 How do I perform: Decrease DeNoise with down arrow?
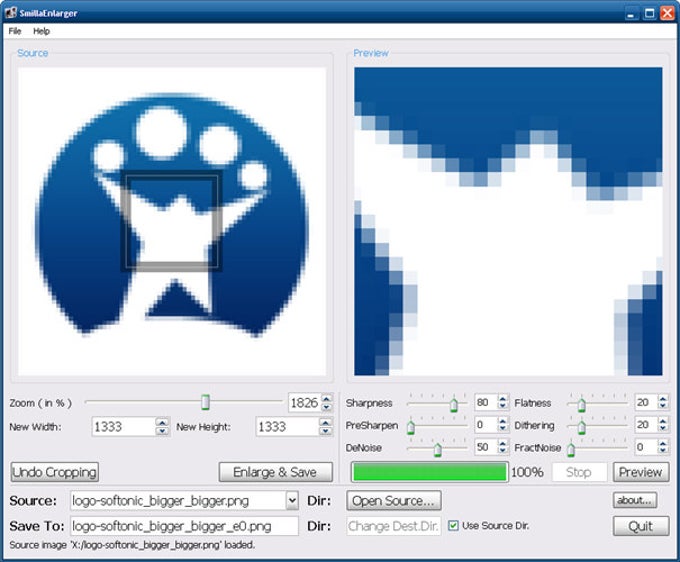[503, 451]
